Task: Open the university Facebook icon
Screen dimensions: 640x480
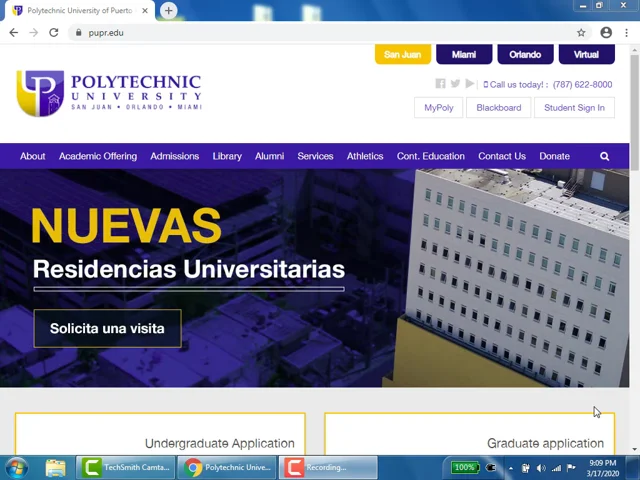Action: [440, 84]
